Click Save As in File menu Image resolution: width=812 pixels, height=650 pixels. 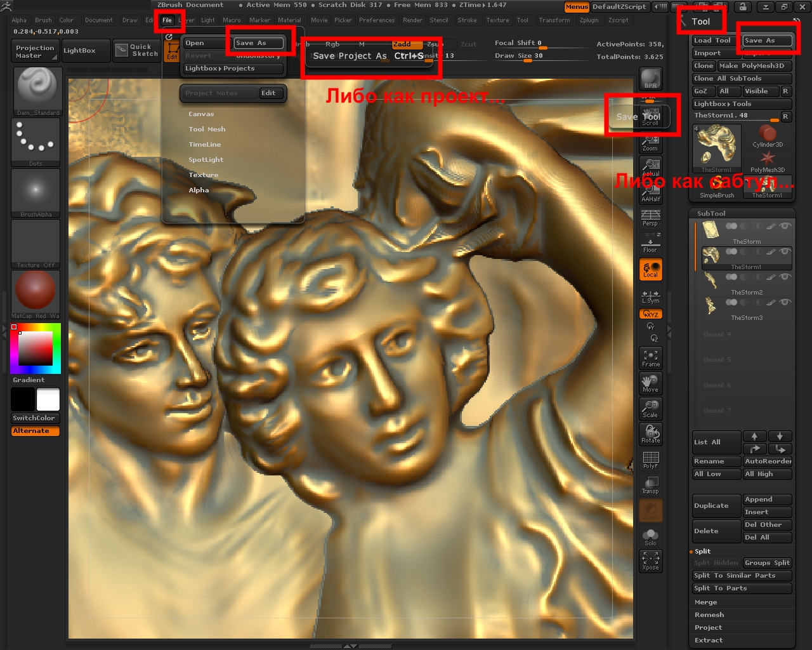pos(258,43)
